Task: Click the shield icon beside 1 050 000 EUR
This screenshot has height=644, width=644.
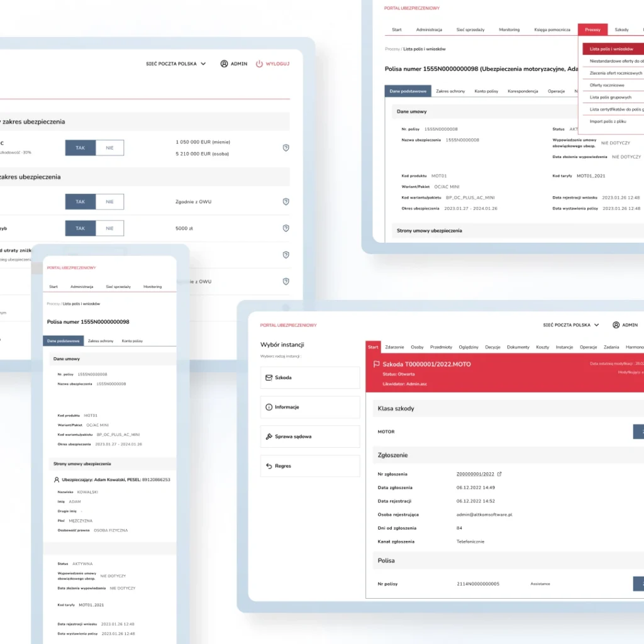Action: (286, 148)
